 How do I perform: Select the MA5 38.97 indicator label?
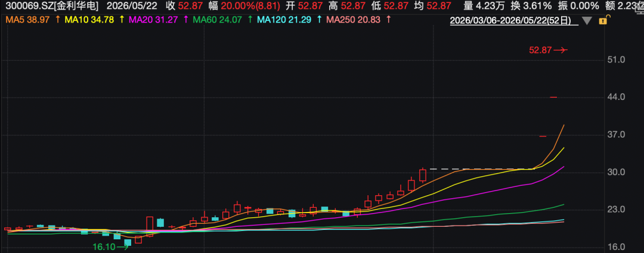point(28,19)
